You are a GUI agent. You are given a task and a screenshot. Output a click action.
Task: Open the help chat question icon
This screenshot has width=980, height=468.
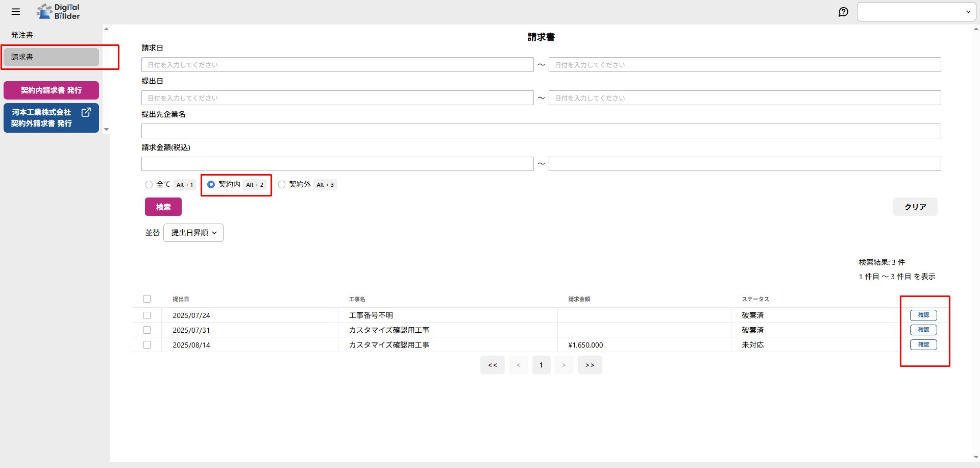(843, 12)
